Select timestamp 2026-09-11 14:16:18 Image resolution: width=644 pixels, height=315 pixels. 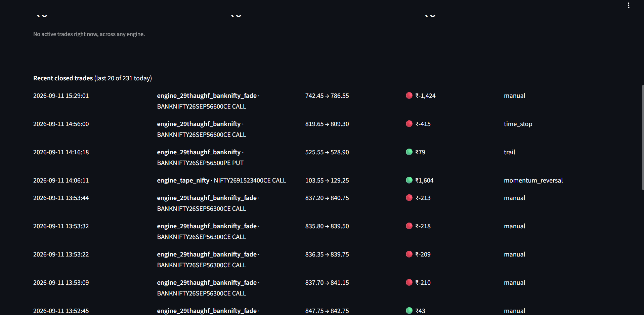(x=61, y=152)
